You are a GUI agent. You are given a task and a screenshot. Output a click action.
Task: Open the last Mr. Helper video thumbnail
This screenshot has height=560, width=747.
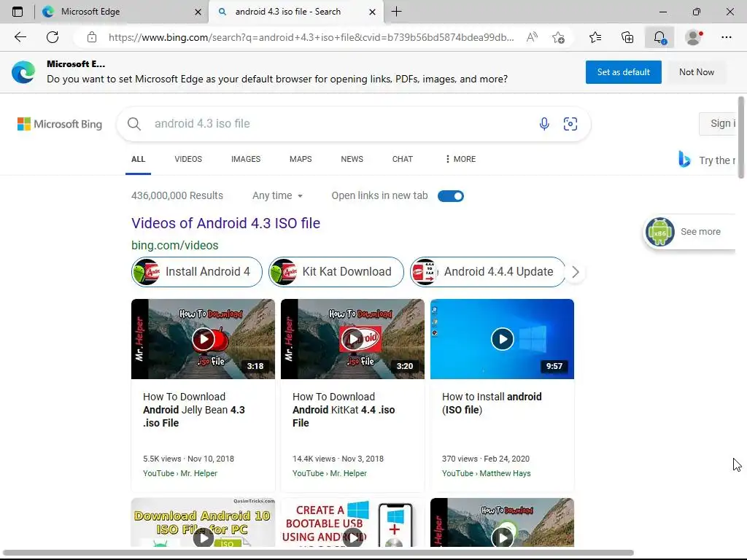point(502,523)
